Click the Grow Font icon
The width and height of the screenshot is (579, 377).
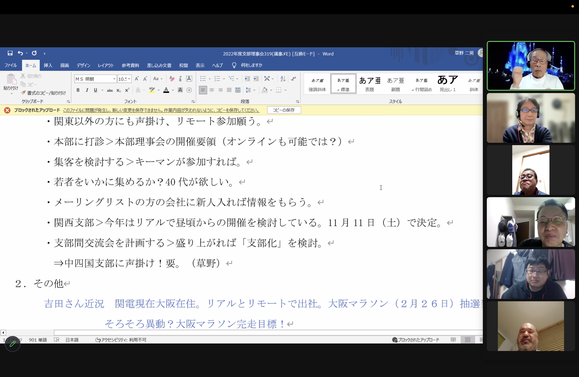tap(137, 79)
